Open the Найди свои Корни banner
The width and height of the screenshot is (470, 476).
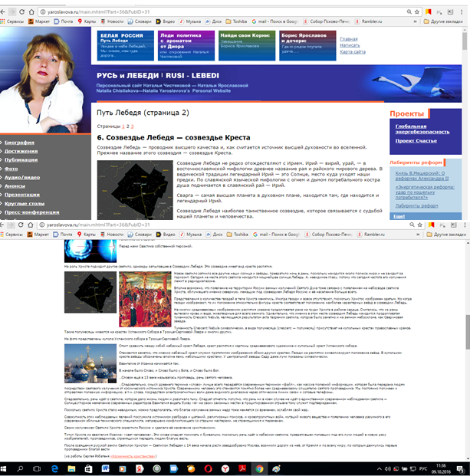(x=247, y=45)
